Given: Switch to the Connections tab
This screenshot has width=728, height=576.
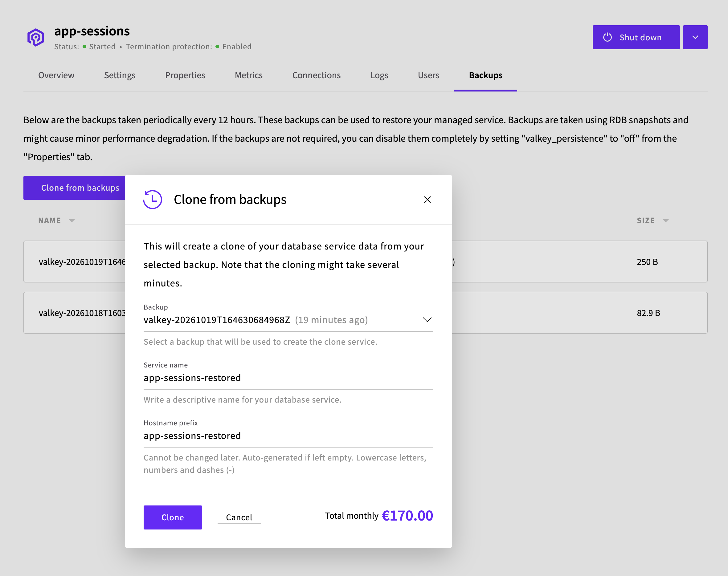Looking at the screenshot, I should click(x=317, y=75).
